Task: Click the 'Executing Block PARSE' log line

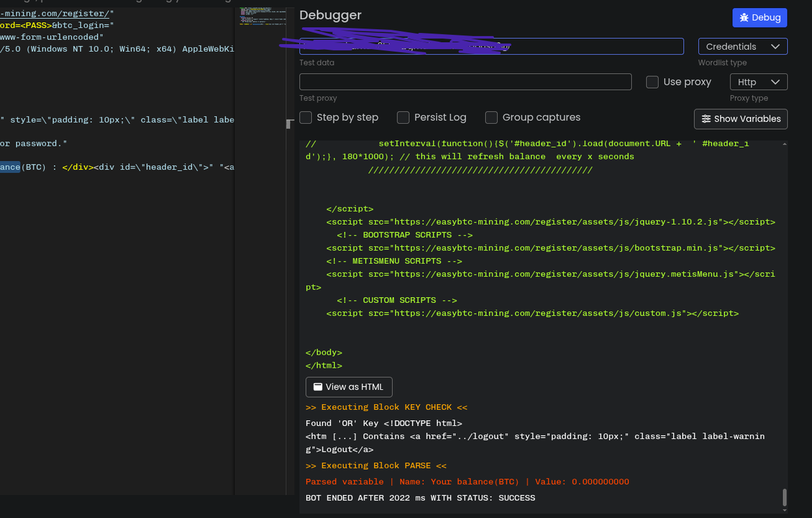Action: coord(376,466)
